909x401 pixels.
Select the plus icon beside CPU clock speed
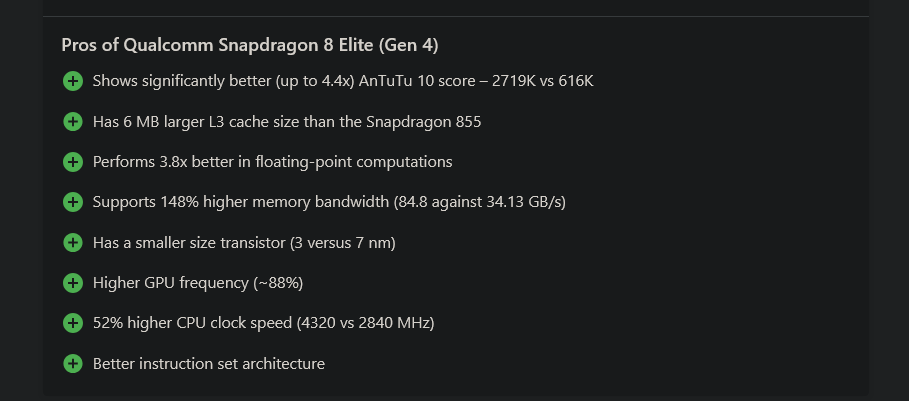(x=72, y=323)
